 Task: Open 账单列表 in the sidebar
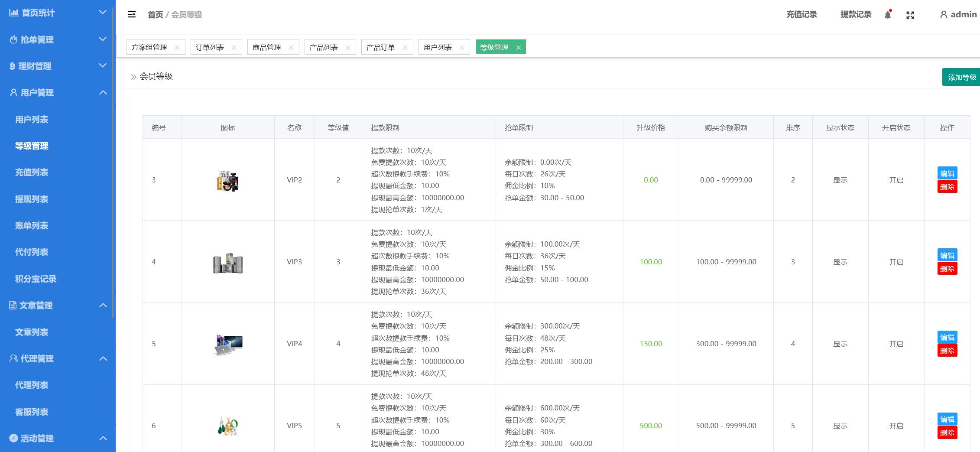(32, 225)
